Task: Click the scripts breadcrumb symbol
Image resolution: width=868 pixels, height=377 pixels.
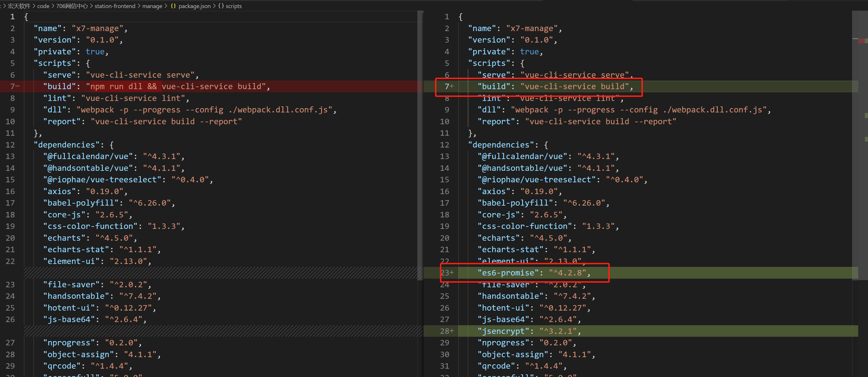Action: (x=233, y=6)
